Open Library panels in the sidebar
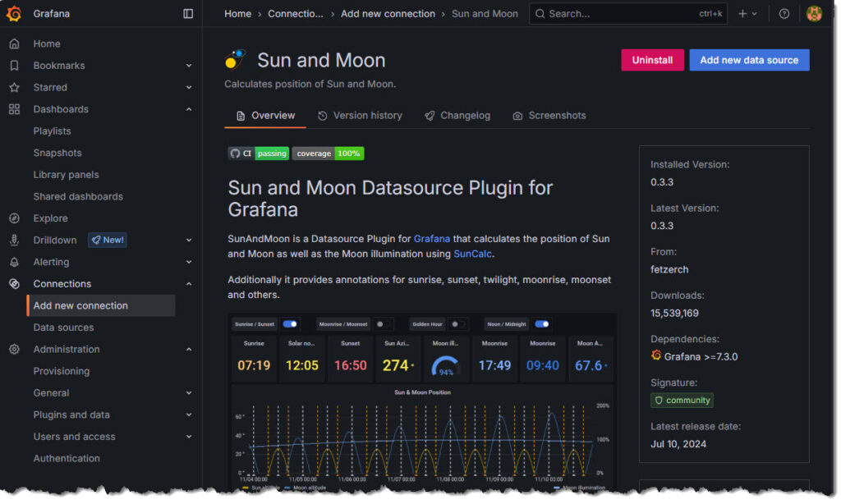 66,175
